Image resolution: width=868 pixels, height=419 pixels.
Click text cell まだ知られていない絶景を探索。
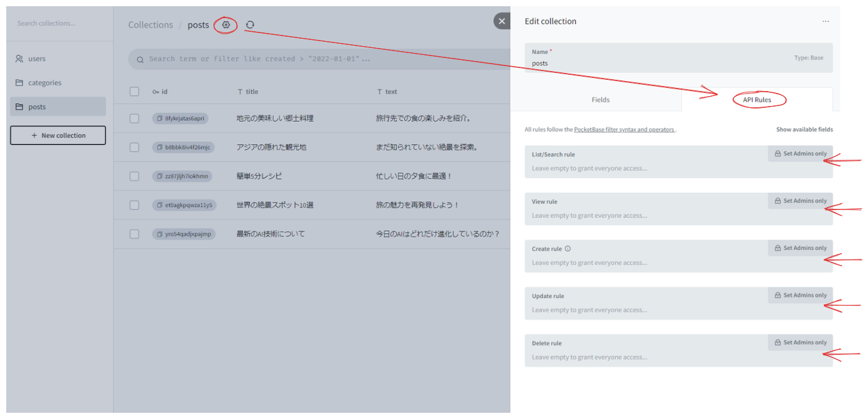pyautogui.click(x=427, y=147)
